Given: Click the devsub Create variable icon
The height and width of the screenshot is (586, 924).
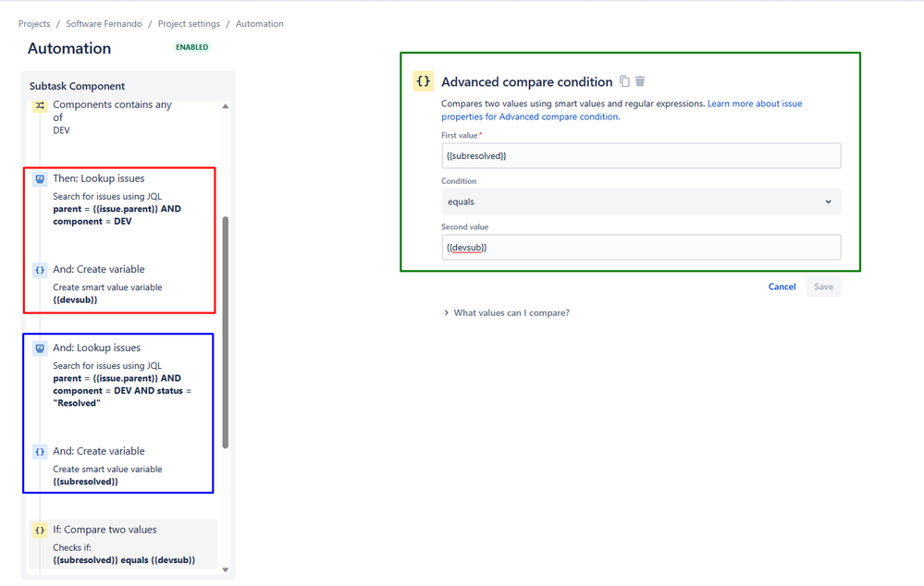Looking at the screenshot, I should 40,270.
